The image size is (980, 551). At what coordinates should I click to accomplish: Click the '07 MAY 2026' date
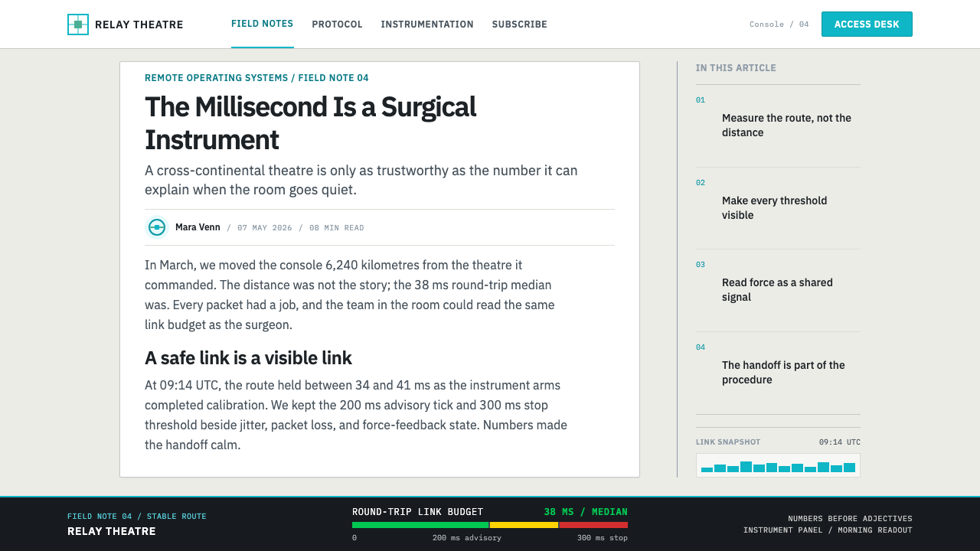pos(265,228)
